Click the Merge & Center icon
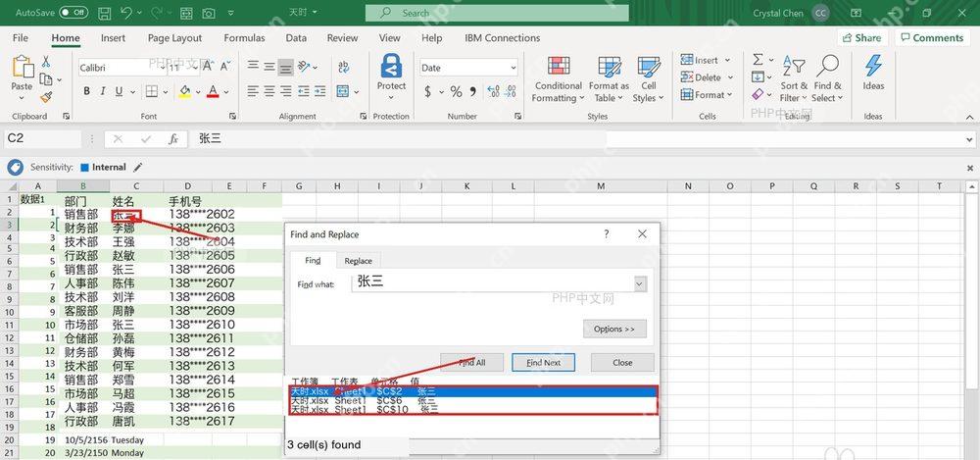 pyautogui.click(x=342, y=91)
